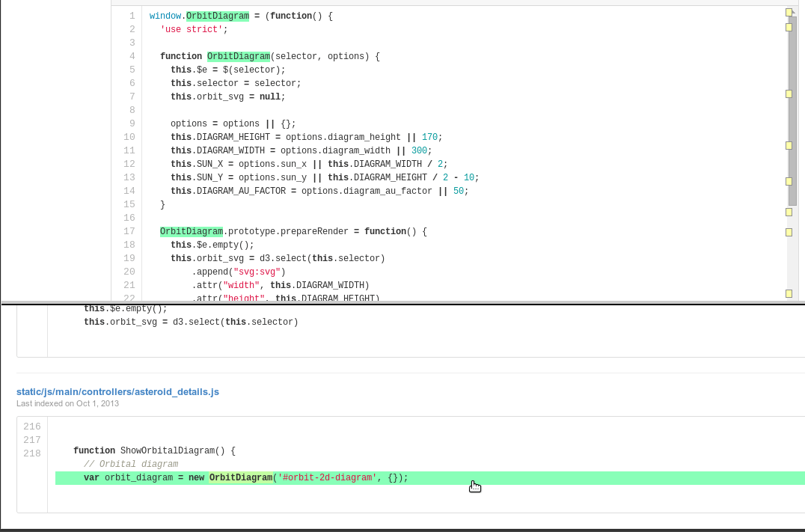Click line number 216 in search result
This screenshot has width=805, height=532.
coord(32,426)
